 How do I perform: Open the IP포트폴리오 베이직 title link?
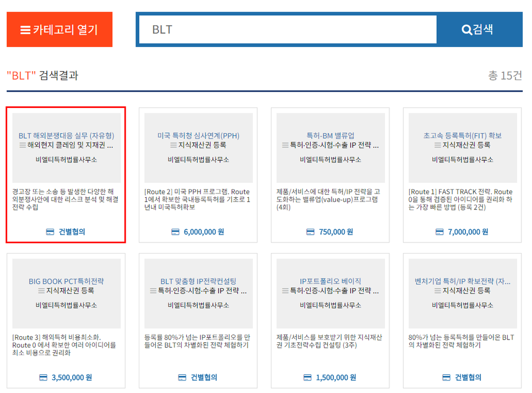tap(330, 281)
